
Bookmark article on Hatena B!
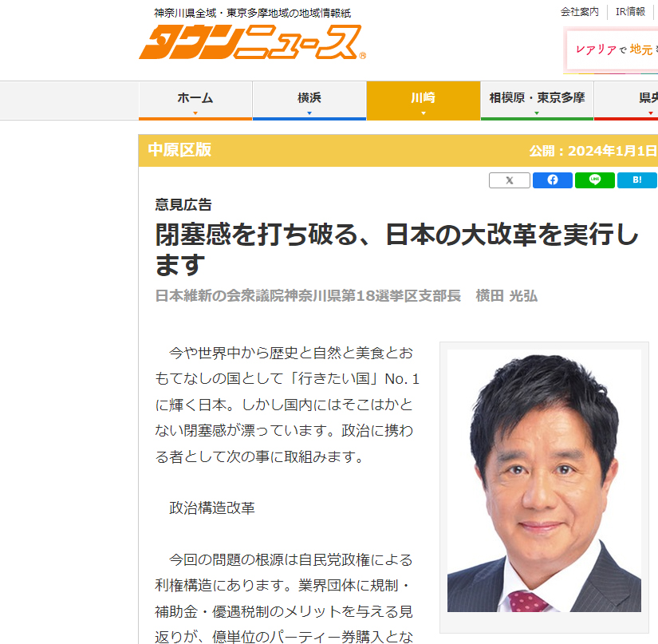pos(637,180)
